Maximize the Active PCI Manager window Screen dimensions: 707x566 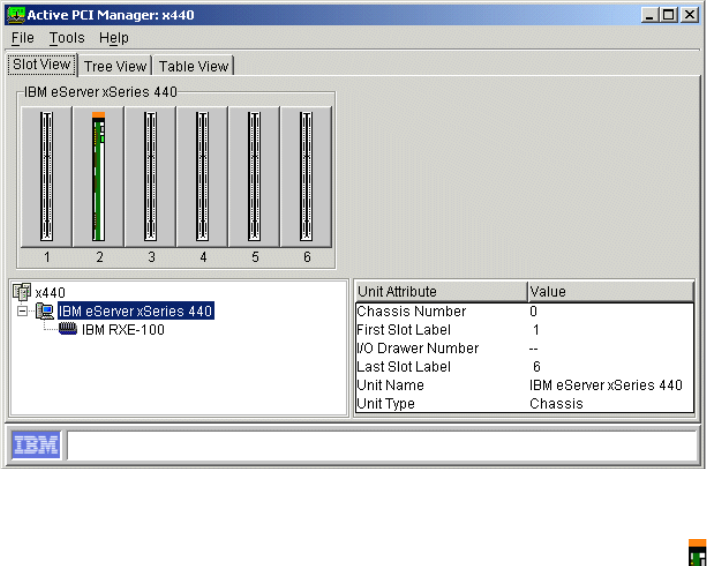pyautogui.click(x=669, y=15)
